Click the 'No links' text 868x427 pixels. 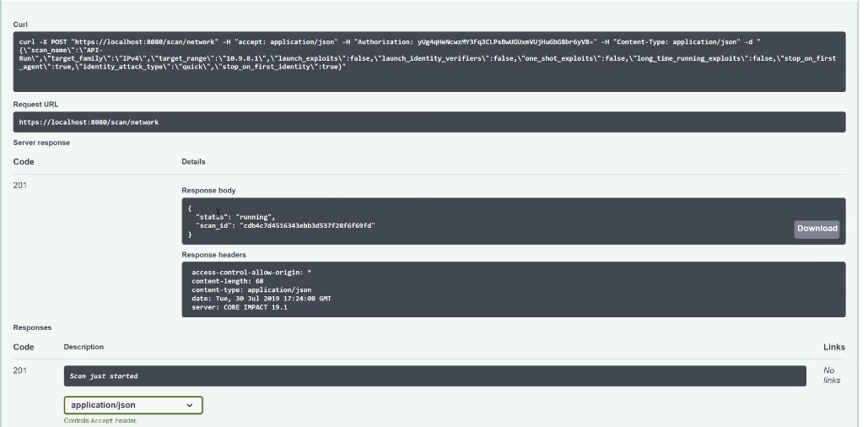(x=833, y=375)
